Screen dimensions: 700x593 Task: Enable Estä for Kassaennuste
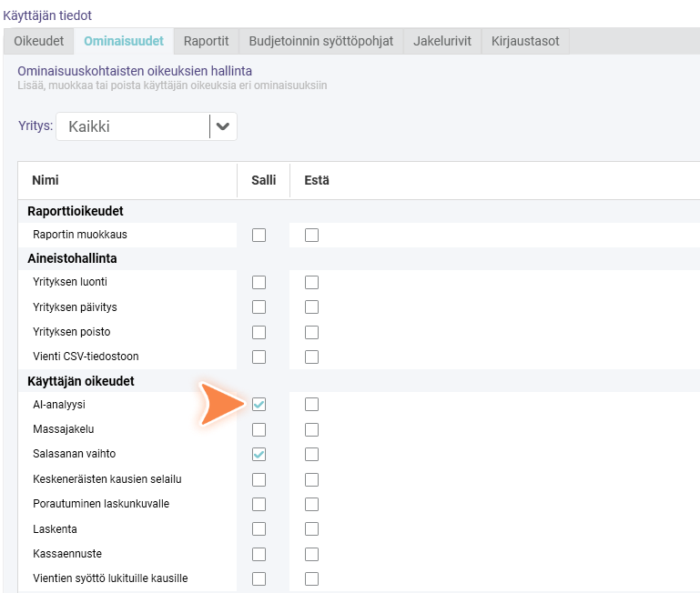(x=311, y=554)
